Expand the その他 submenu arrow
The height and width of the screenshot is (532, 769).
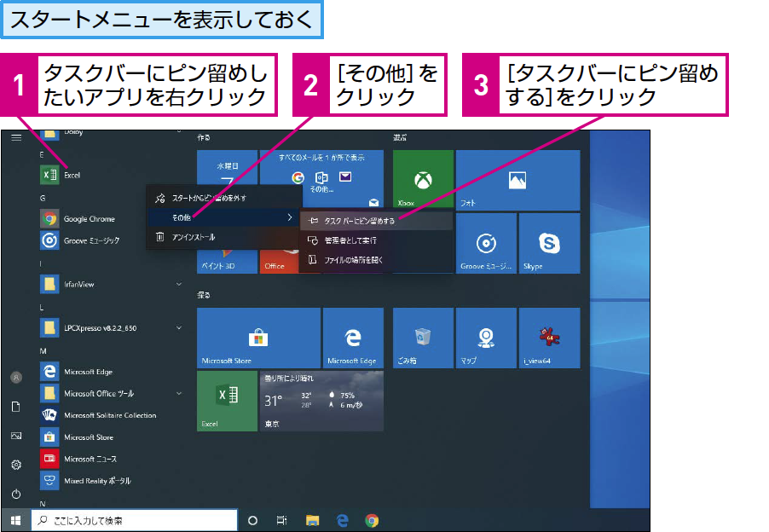[x=289, y=217]
